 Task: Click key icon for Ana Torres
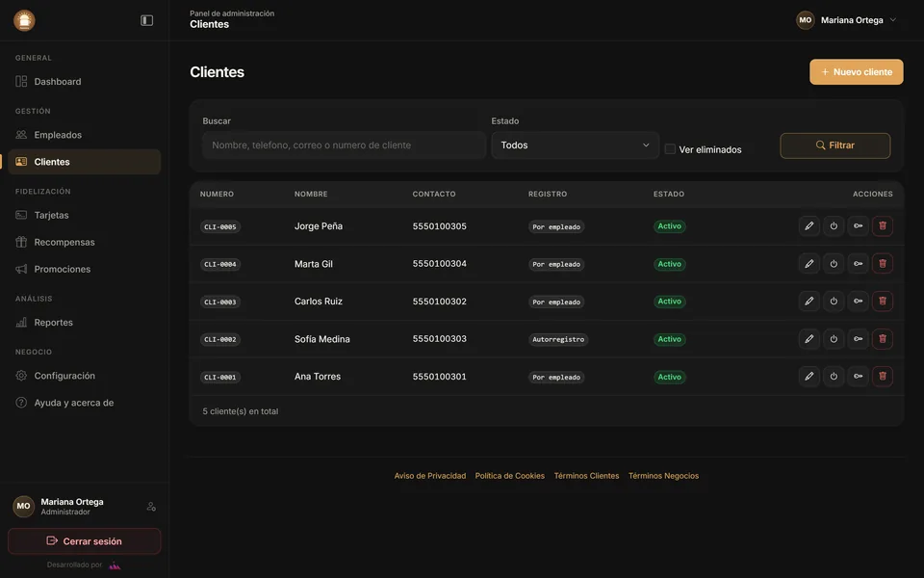[x=858, y=377]
